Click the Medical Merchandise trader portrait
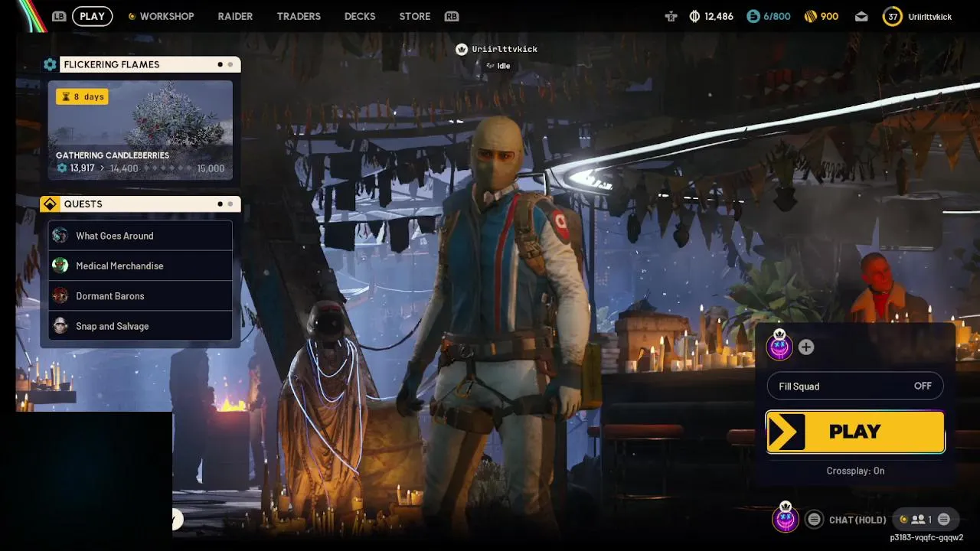980x551 pixels. [x=60, y=266]
